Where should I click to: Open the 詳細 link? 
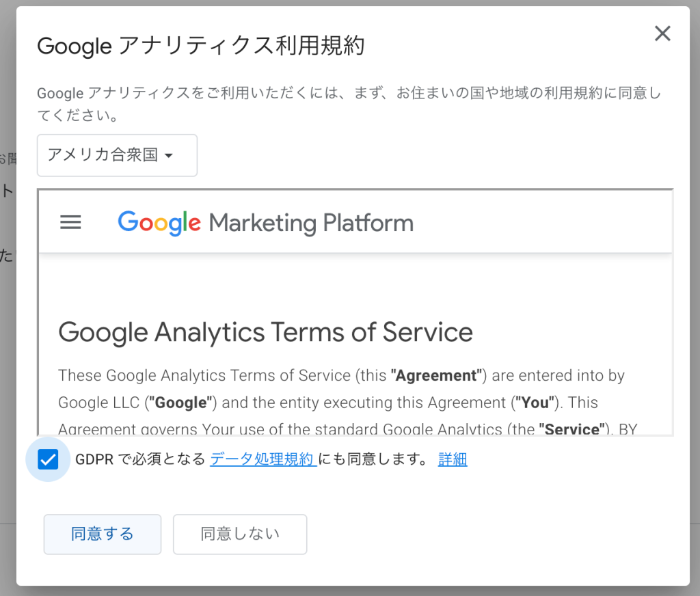(453, 459)
